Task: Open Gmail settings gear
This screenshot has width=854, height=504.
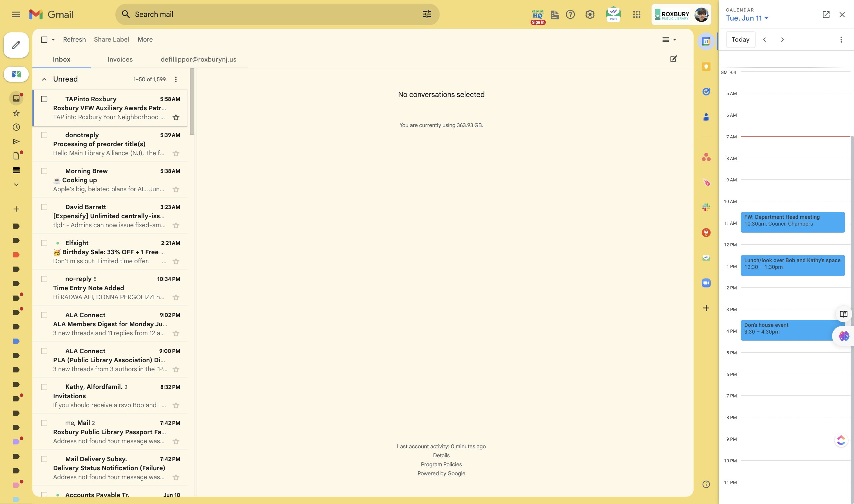Action: (x=590, y=14)
